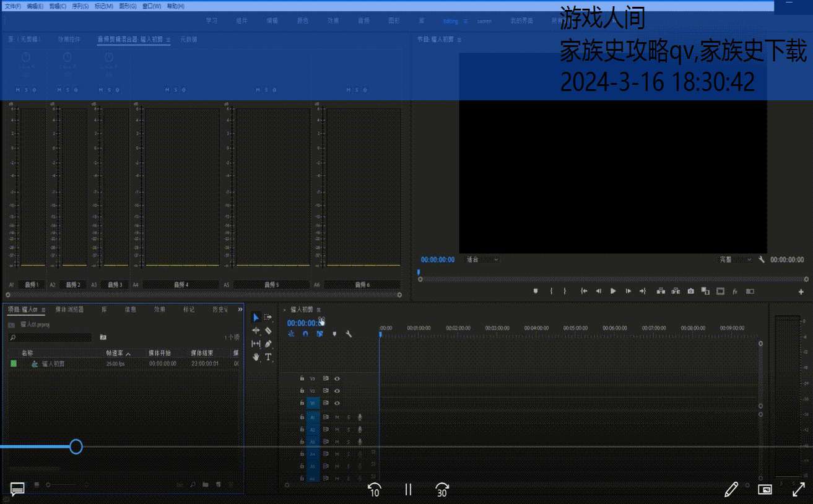
Task: Toggle nest sequence insert mode in timeline
Action: tap(291, 334)
